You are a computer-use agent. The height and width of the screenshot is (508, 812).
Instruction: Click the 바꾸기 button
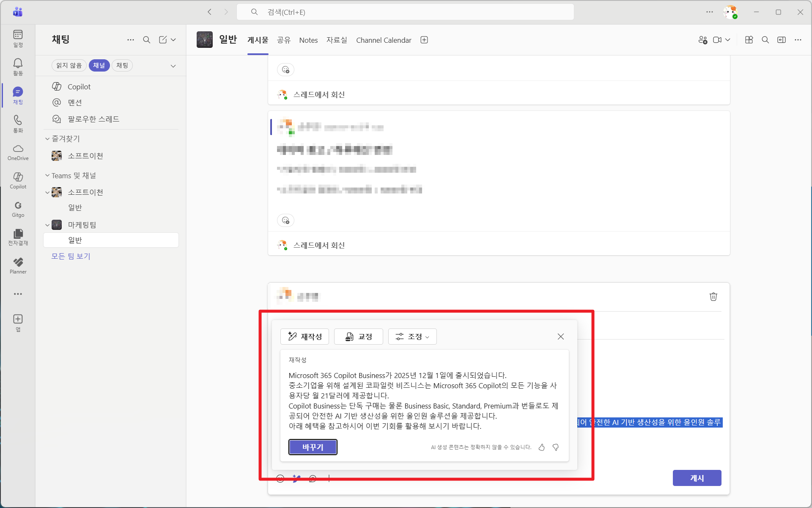(313, 447)
